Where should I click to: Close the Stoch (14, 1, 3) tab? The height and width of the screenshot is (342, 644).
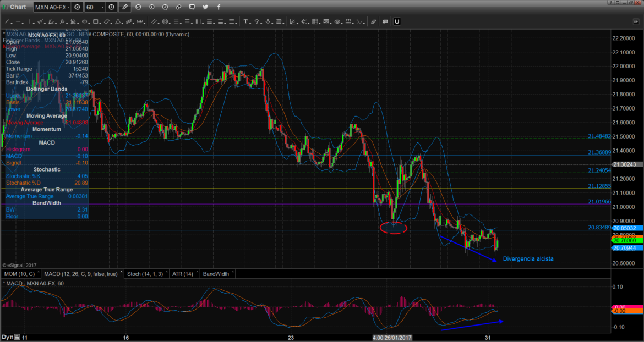click(166, 272)
